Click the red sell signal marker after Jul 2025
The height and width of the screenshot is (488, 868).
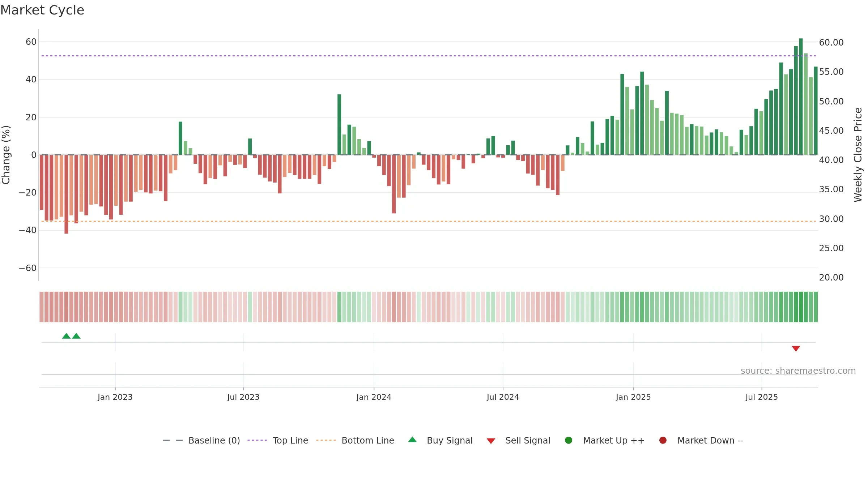pos(796,348)
